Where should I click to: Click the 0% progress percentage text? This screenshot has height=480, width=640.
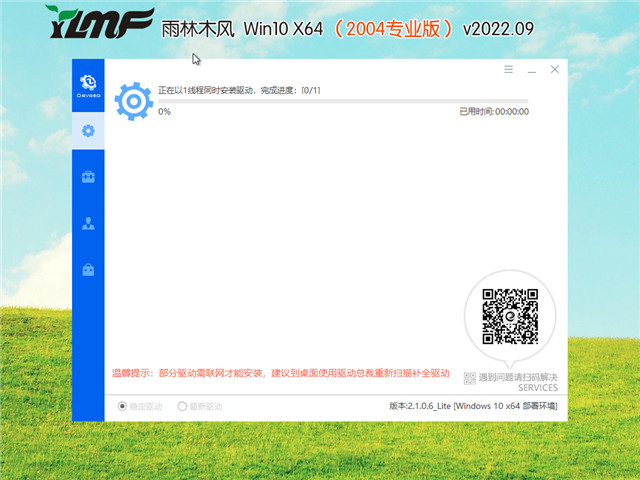(164, 111)
